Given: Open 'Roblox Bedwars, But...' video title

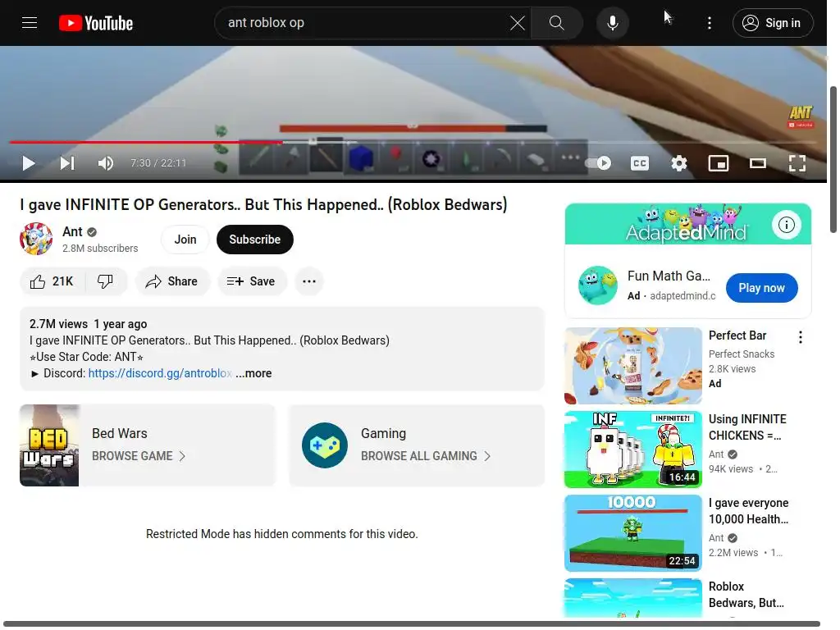Looking at the screenshot, I should [746, 595].
